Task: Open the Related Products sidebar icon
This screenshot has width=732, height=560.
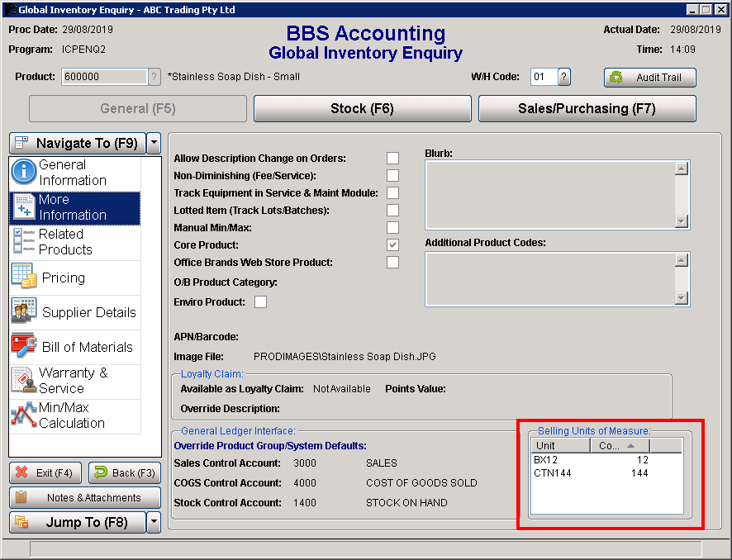Action: coord(24,242)
